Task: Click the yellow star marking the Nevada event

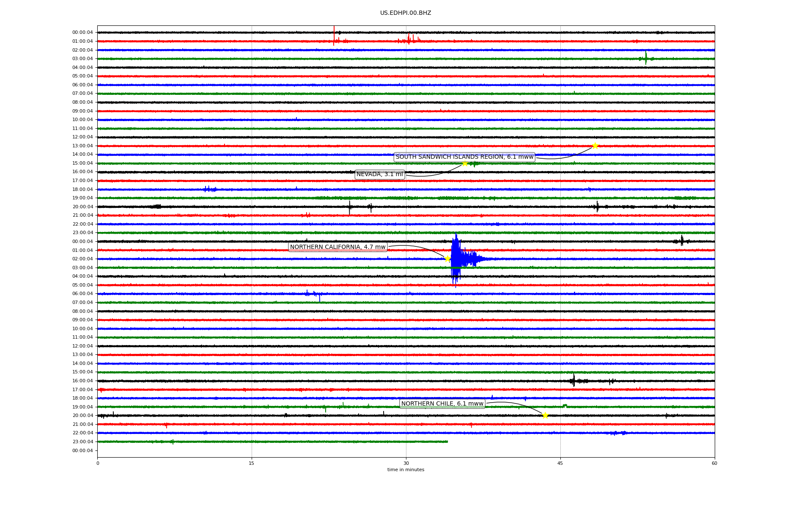Action: click(465, 163)
